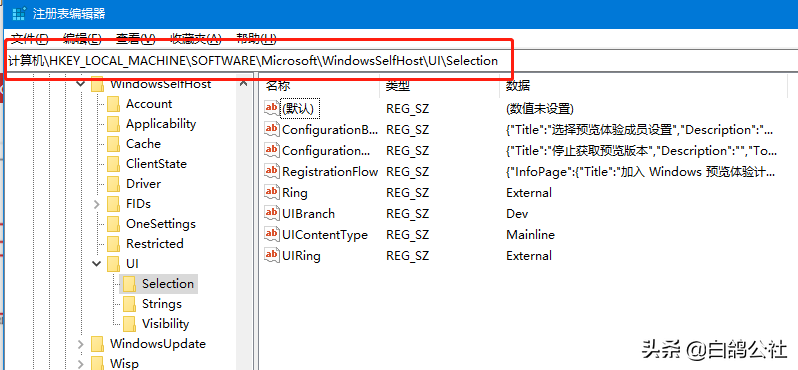
Task: Select the UIContentType value name
Action: [x=325, y=234]
